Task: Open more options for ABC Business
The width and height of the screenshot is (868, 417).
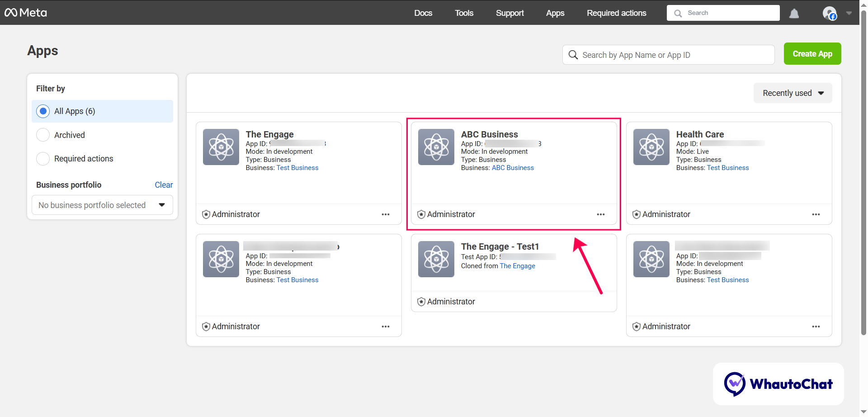Action: click(x=600, y=214)
